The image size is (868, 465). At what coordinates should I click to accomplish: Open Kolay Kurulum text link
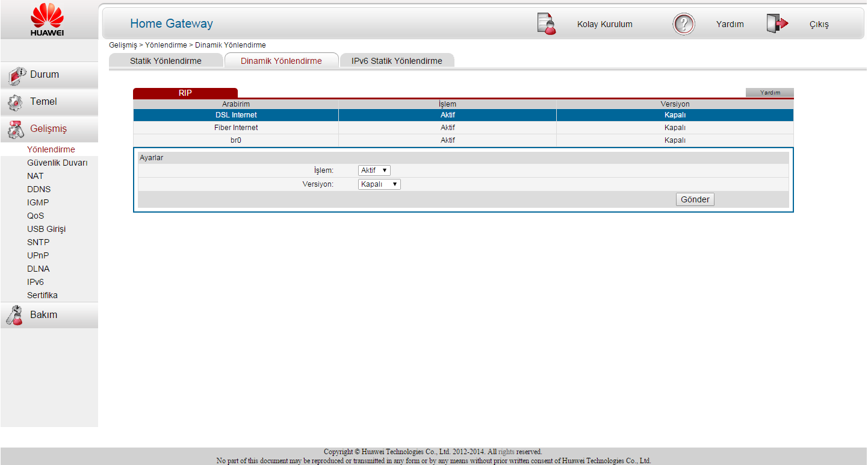(x=604, y=25)
